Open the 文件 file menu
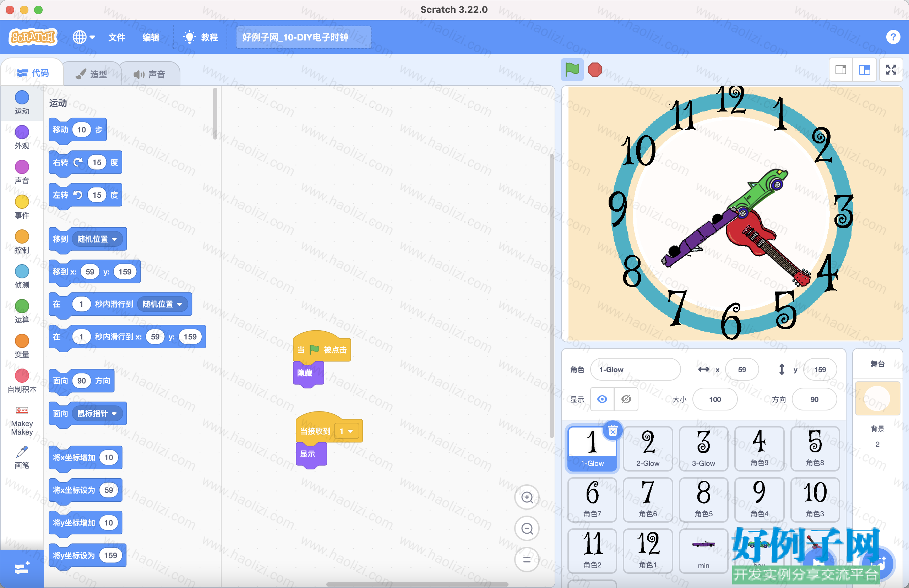This screenshot has width=909, height=588. click(x=116, y=37)
